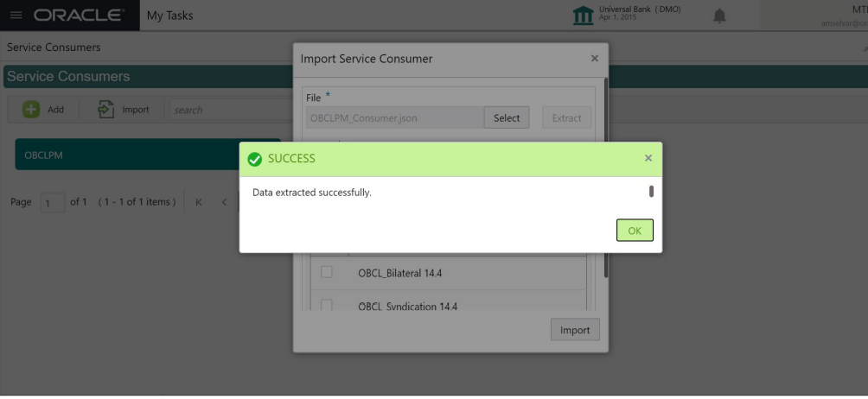Click the My Tasks header title
The width and height of the screenshot is (868, 399).
point(170,16)
